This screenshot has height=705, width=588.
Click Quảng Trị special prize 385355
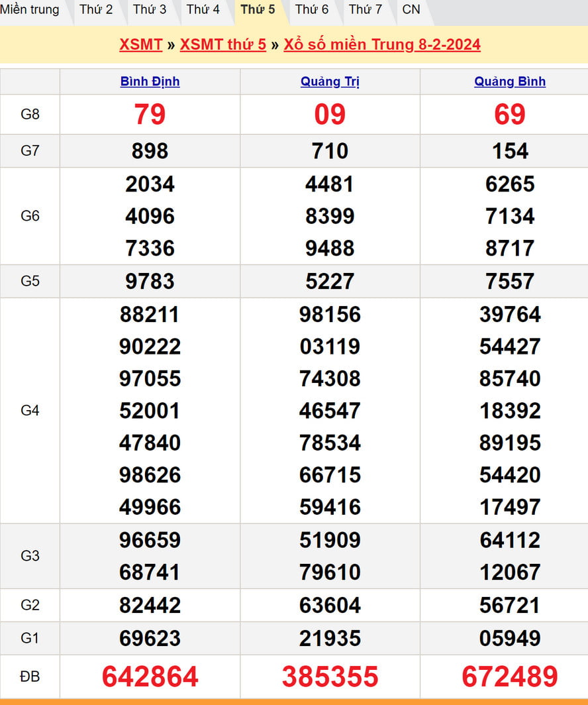tap(330, 677)
